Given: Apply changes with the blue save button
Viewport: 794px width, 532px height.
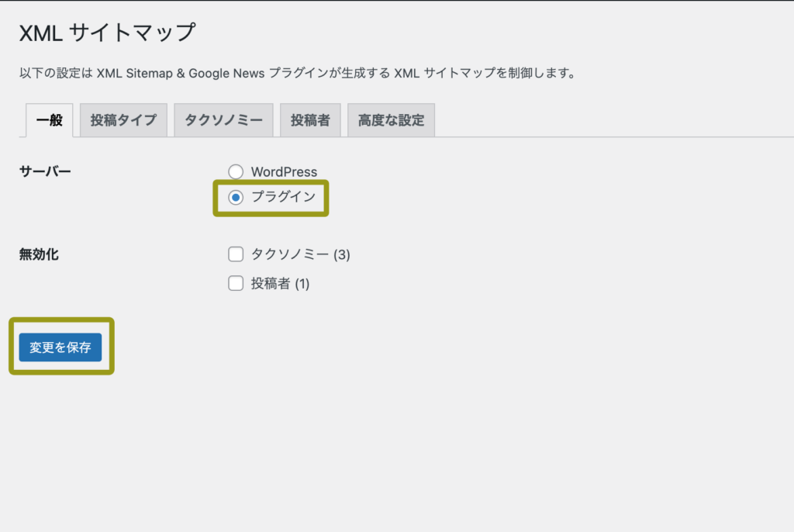Looking at the screenshot, I should click(61, 347).
